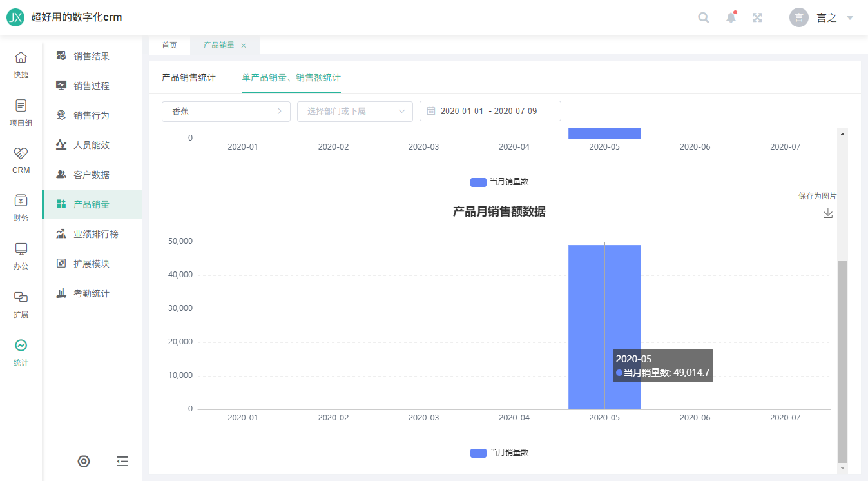Open the notification bell
The image size is (868, 481).
coord(731,17)
